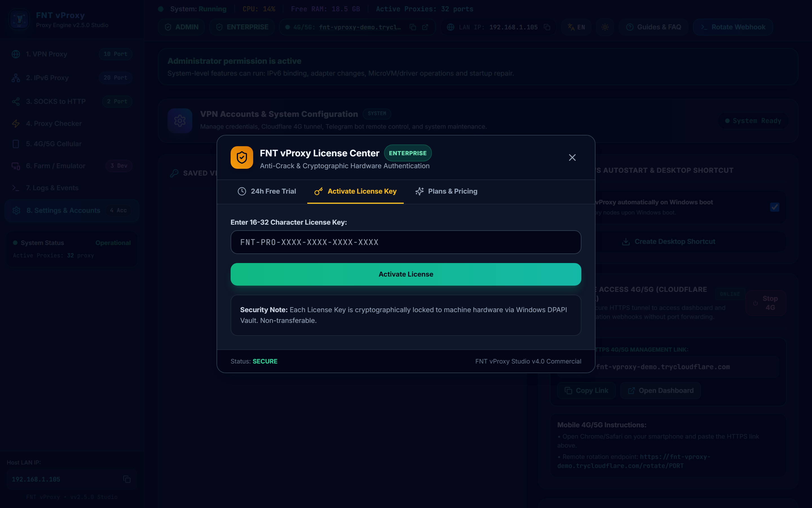Click the key icon on Activate License Key
The image size is (812, 508).
[x=318, y=192]
